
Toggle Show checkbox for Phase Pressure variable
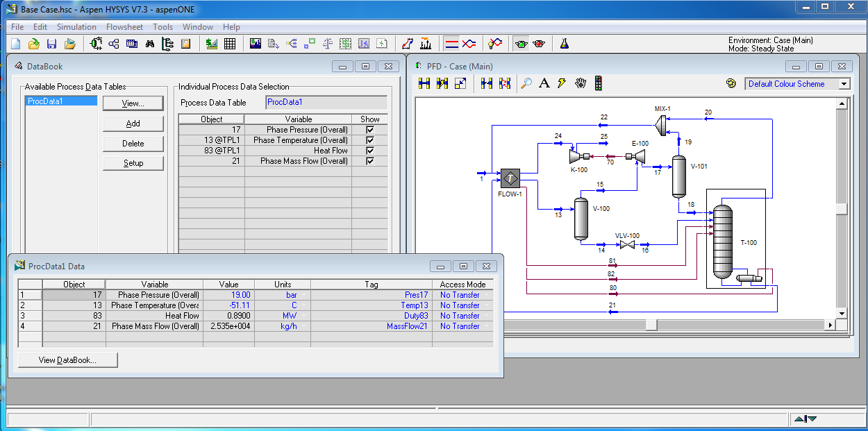tap(370, 130)
